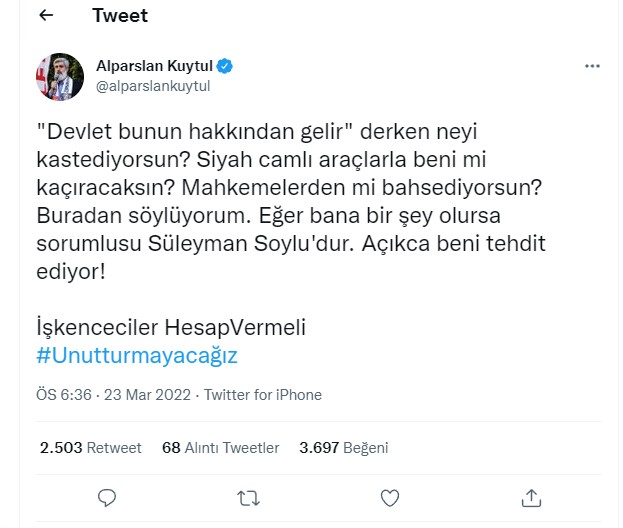Viewport: 623px width, 528px height.
Task: Like the tweet with heart icon
Action: pos(391,497)
